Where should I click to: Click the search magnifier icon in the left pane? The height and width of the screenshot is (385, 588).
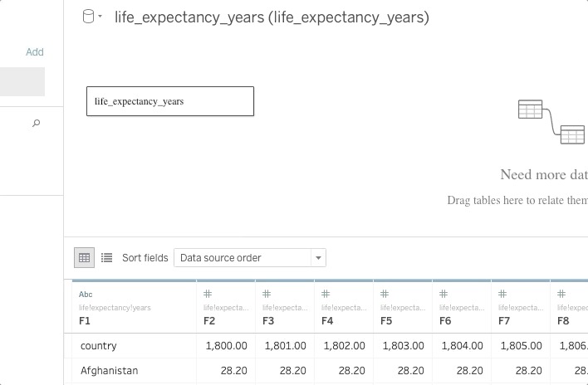(36, 123)
